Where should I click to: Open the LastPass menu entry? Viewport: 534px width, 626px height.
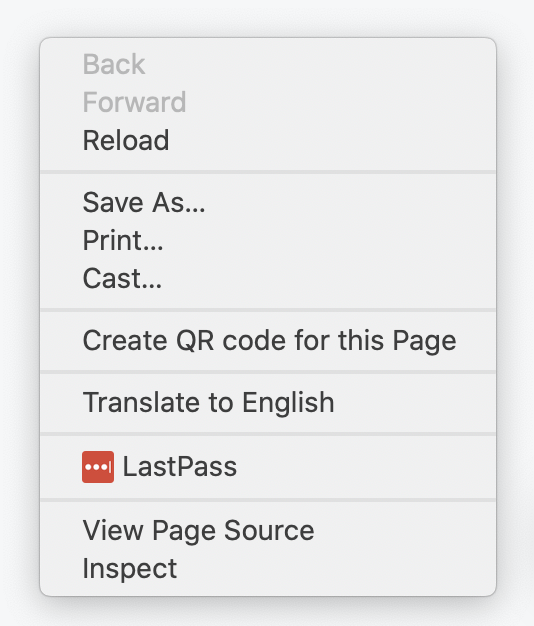tap(268, 467)
